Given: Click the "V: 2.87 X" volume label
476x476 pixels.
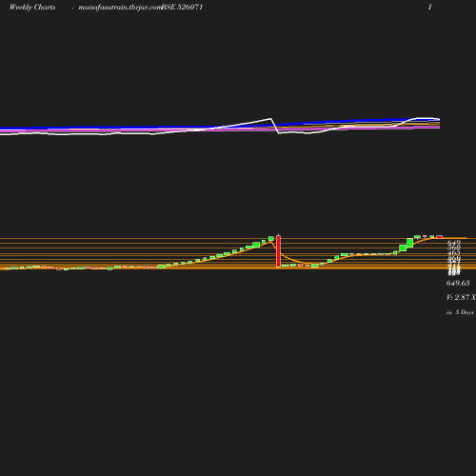Looking at the screenshot, I should (461, 297).
